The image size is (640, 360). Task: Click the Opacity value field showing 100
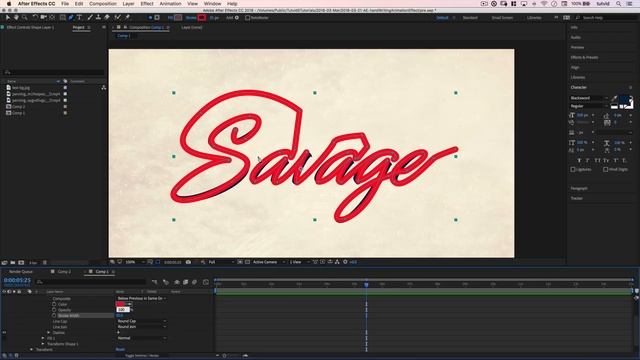coord(122,310)
